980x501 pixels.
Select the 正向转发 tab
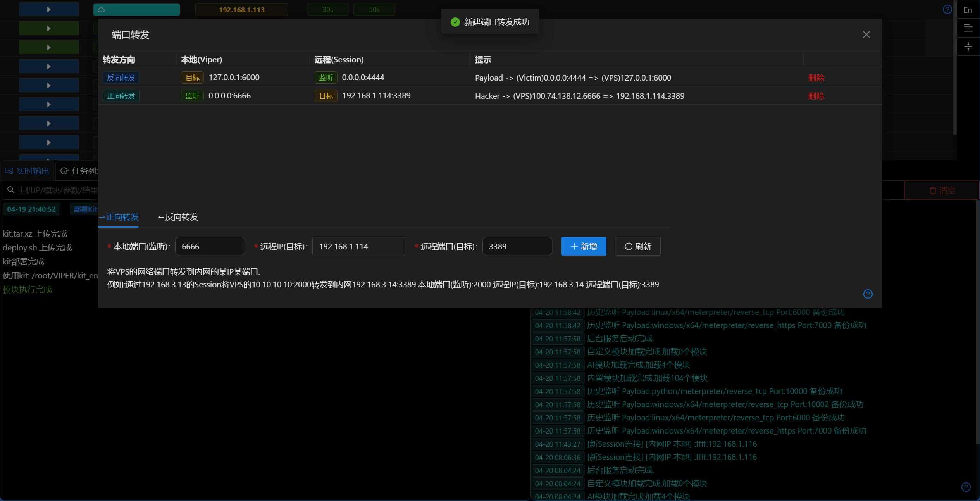click(119, 217)
